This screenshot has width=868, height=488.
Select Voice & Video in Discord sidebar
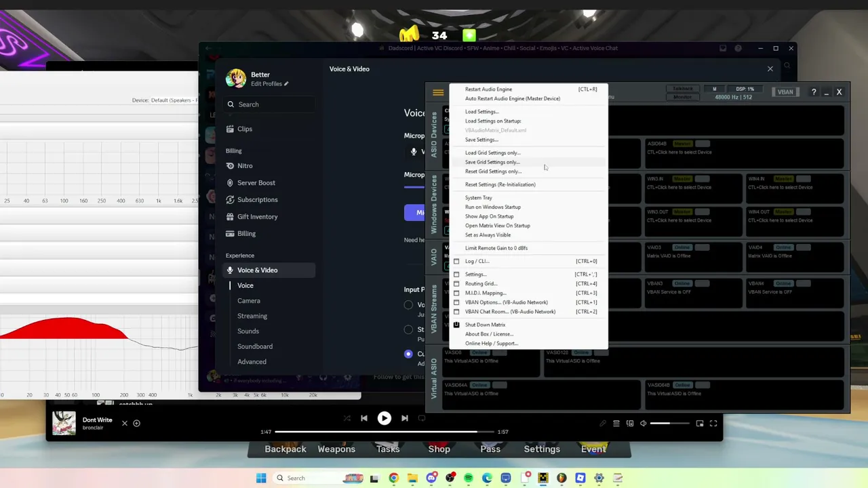270,270
